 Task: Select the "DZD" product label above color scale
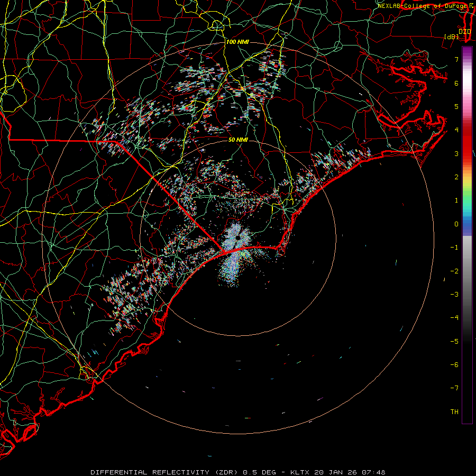click(464, 32)
